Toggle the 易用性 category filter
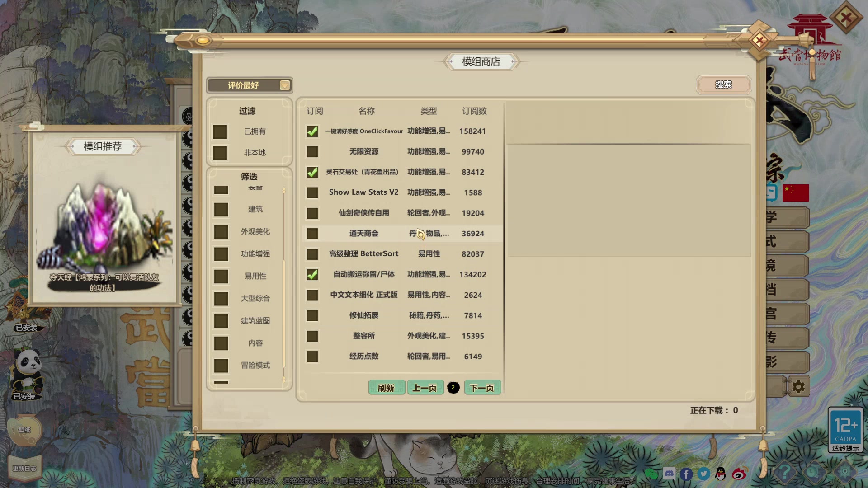Image resolution: width=868 pixels, height=488 pixels. tap(221, 276)
